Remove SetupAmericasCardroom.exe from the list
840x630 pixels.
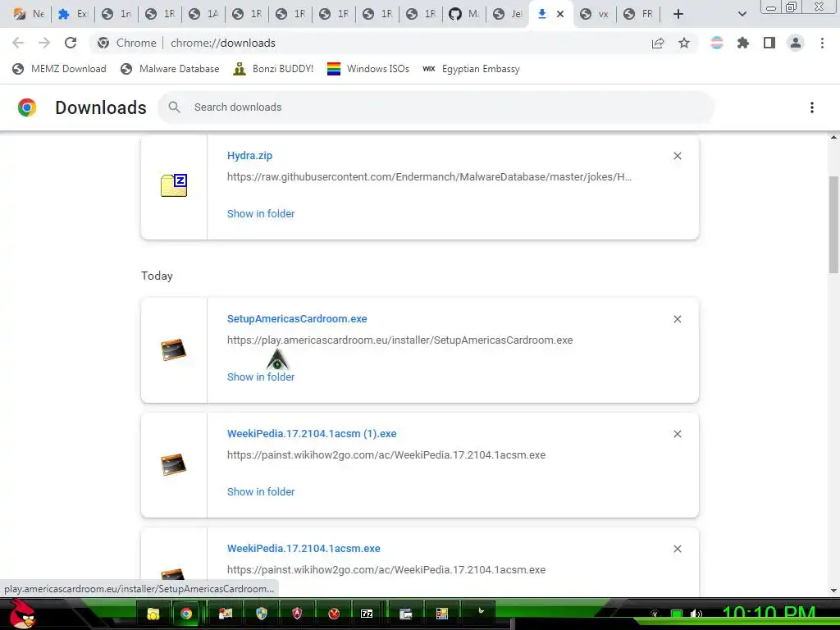(x=677, y=319)
